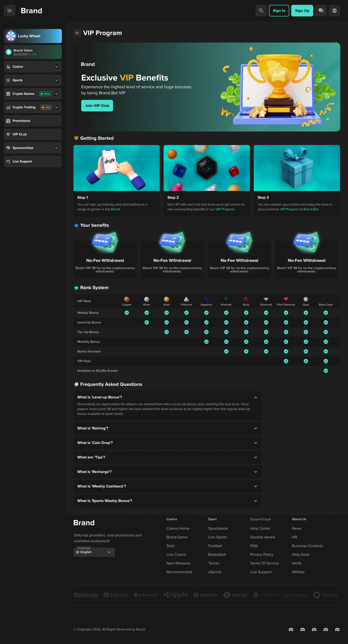This screenshot has width=348, height=644.
Task: Click Tier Up Bonus checkmark under Gold
Action: coord(167,332)
